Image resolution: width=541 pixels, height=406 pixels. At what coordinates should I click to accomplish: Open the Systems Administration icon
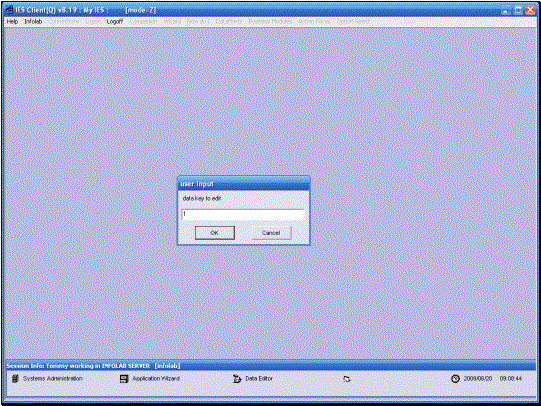point(15,378)
